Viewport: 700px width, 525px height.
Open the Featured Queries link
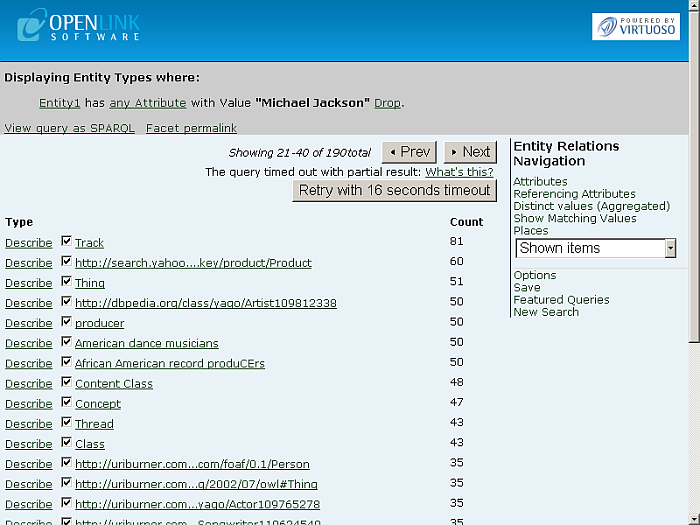click(561, 300)
